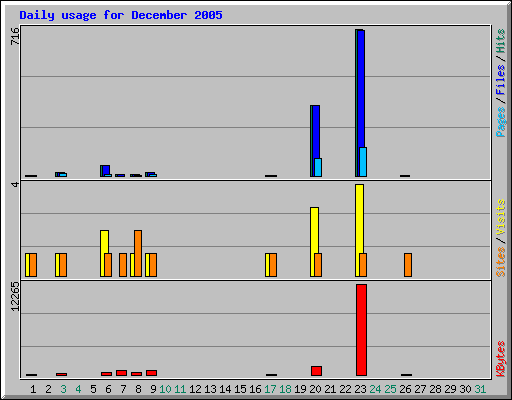The height and width of the screenshot is (400, 512).
Task: Select the "KBytes" legend label
Action: click(x=501, y=359)
